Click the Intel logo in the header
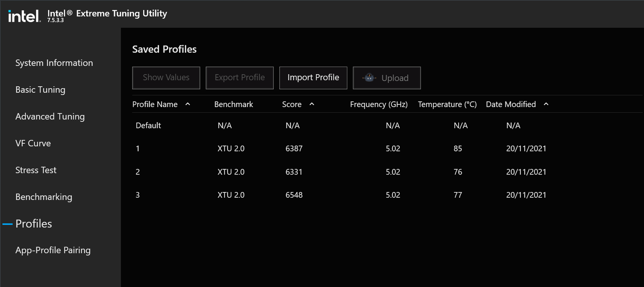The image size is (644, 287). [x=24, y=16]
